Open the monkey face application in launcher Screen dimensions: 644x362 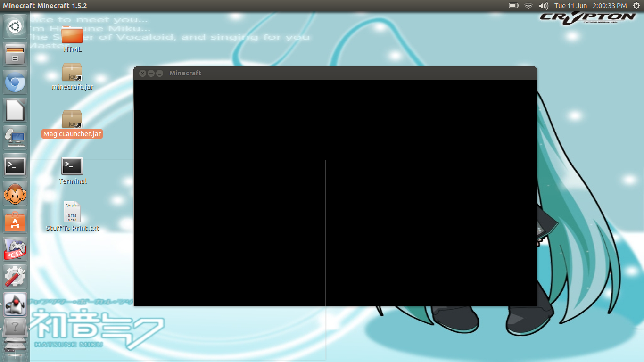pos(15,194)
